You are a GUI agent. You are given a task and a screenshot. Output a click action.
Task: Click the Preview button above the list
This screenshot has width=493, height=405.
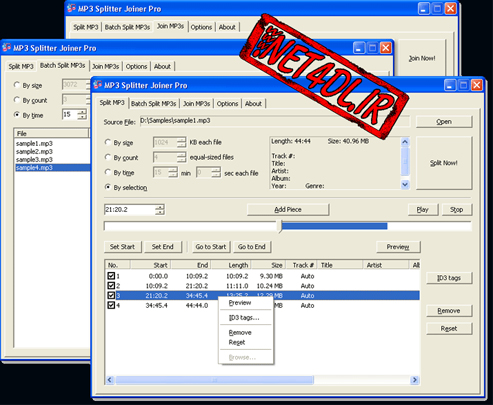398,247
